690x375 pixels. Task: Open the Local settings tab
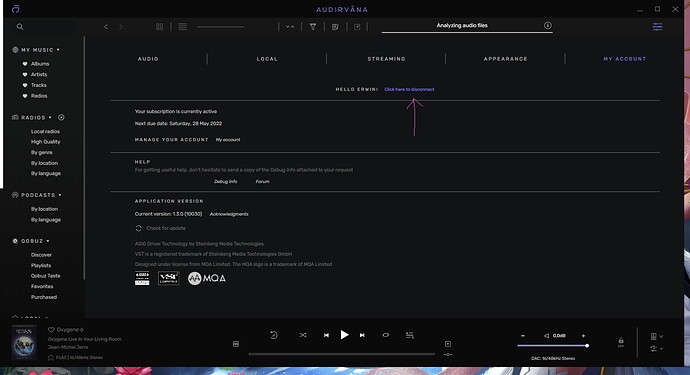click(x=267, y=59)
